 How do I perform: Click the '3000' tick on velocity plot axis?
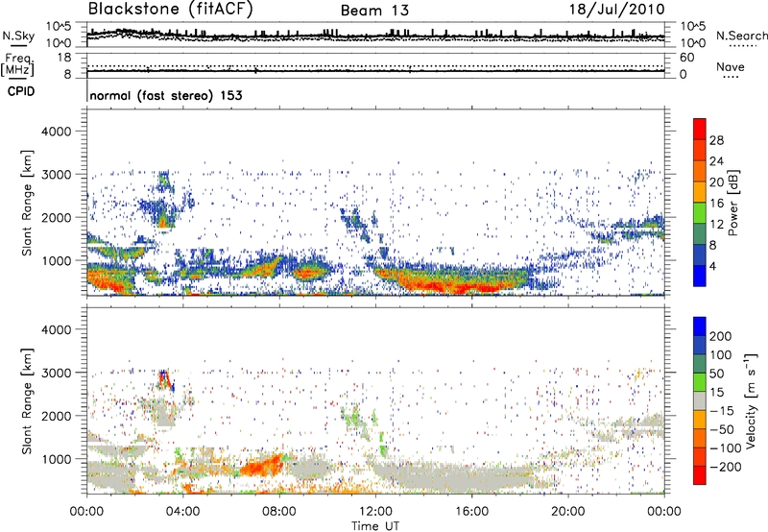click(x=57, y=373)
